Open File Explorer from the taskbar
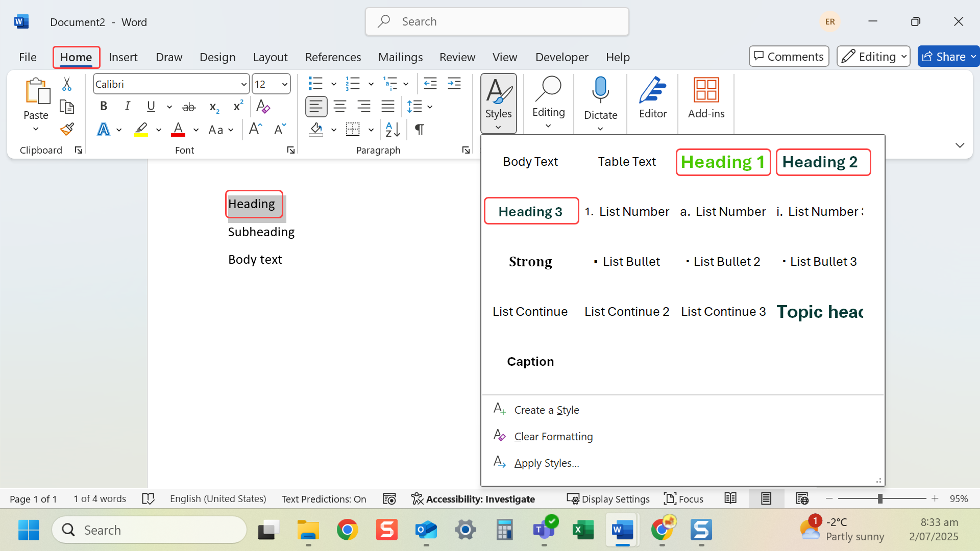Screen dimensions: 980x551 [x=308, y=530]
